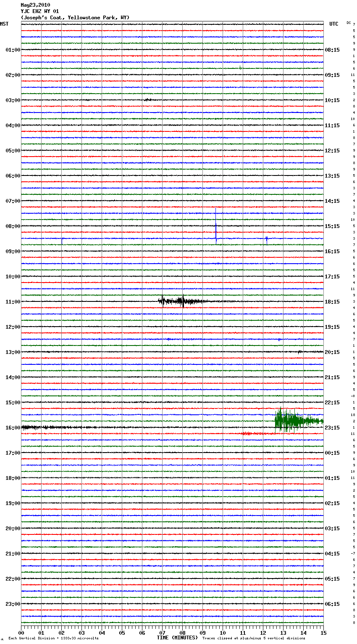The width and height of the screenshot is (357, 644).
Task: Click the 'TIME (MINUTES)' axis title
Action: 177,638
